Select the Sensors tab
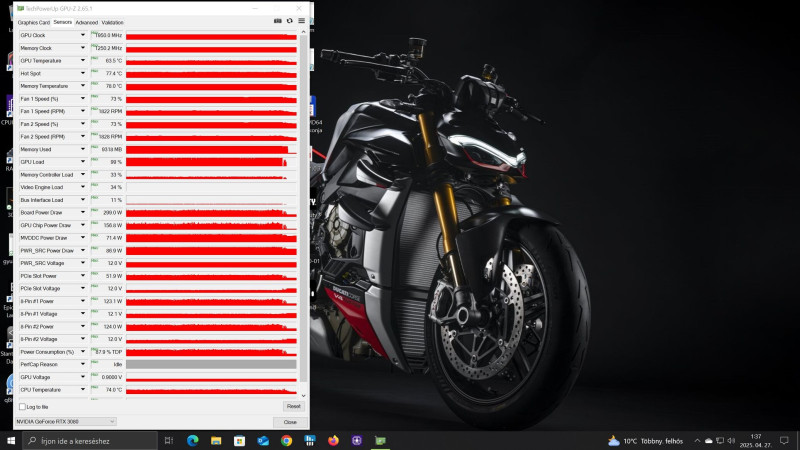This screenshot has height=450, width=800. click(63, 22)
